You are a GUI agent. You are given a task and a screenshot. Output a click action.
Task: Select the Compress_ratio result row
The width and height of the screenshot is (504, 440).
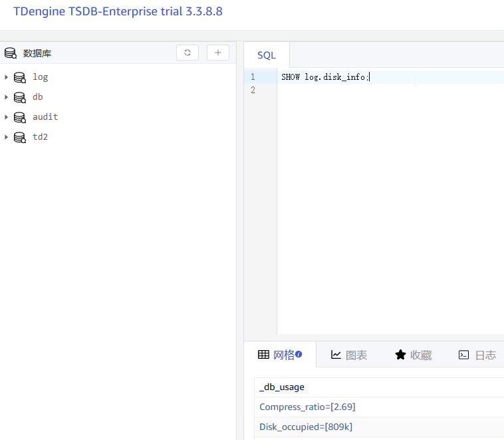(303, 407)
